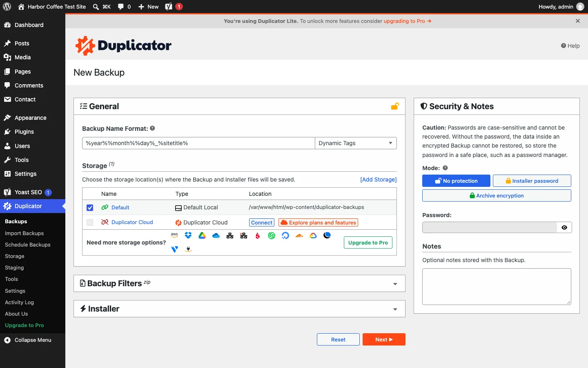Screen dimensions: 588x368
Task: Check the Duplicator Cloud storage checkbox
Action: point(90,222)
